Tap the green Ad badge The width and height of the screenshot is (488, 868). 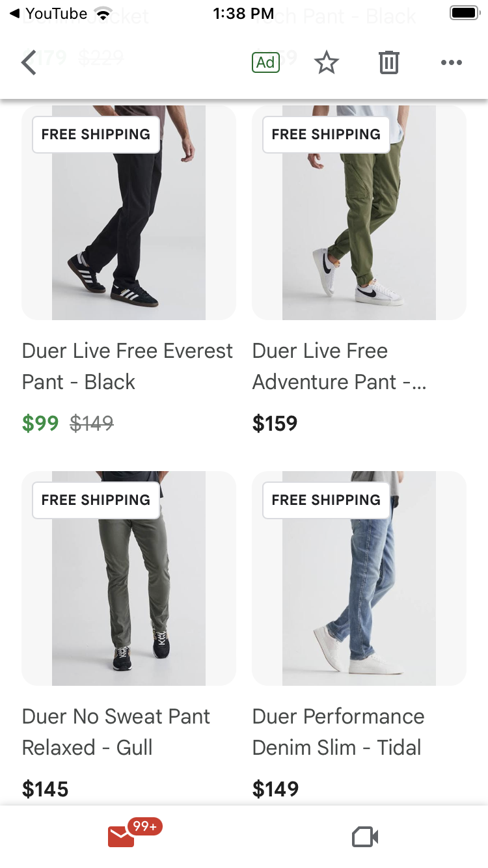[x=265, y=62]
